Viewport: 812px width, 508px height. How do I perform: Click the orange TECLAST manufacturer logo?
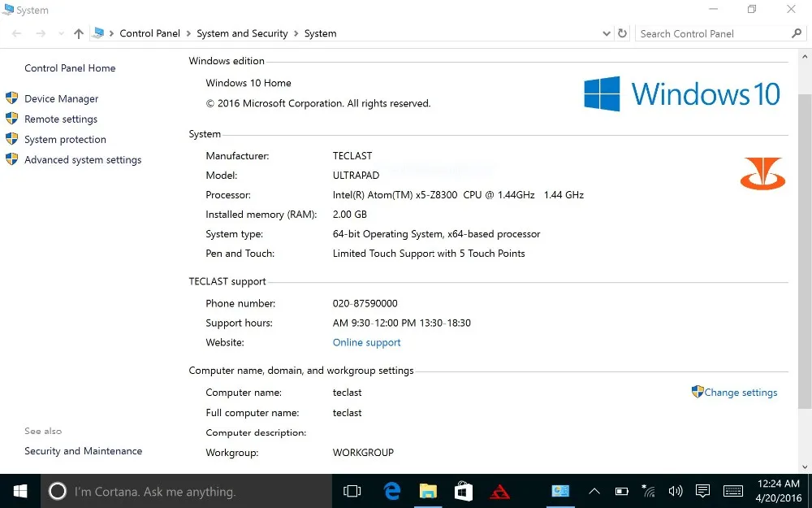click(x=762, y=173)
